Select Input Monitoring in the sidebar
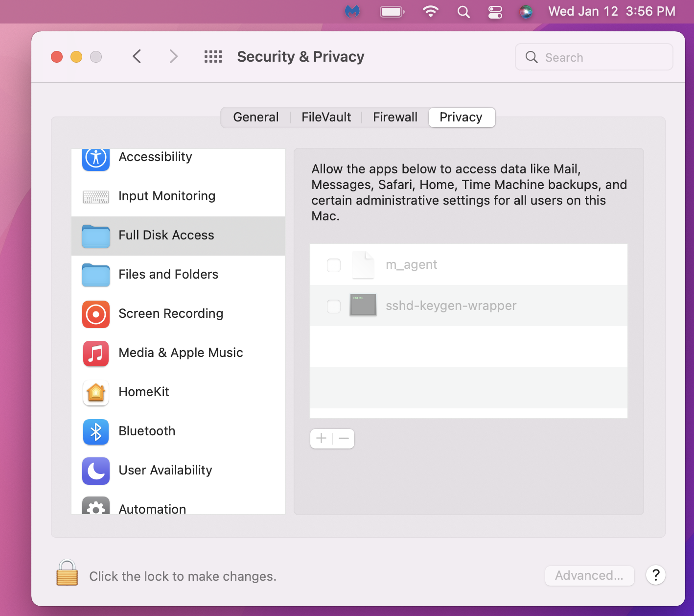The width and height of the screenshot is (694, 616). pos(166,196)
